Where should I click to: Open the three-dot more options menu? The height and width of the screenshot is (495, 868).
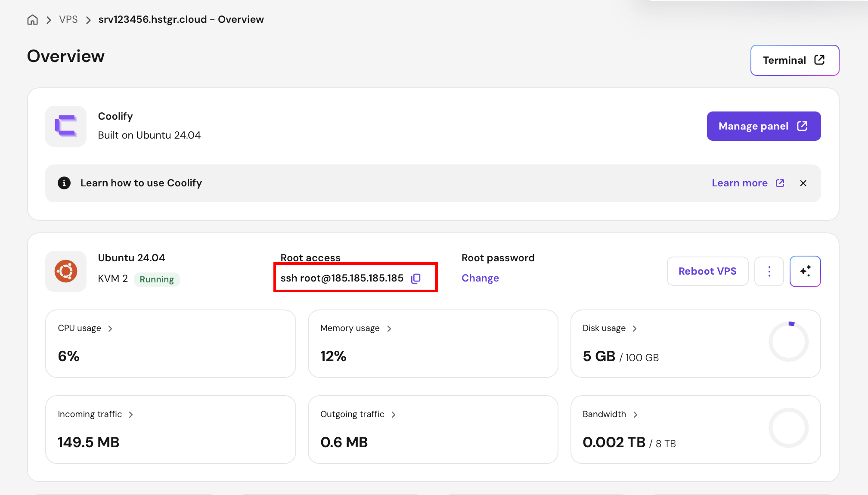point(769,271)
